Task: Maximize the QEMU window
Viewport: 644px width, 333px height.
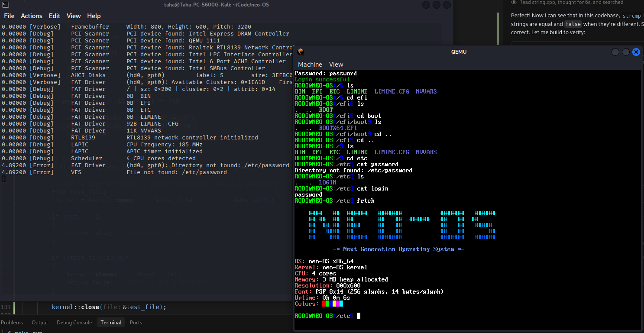Action: point(626,52)
